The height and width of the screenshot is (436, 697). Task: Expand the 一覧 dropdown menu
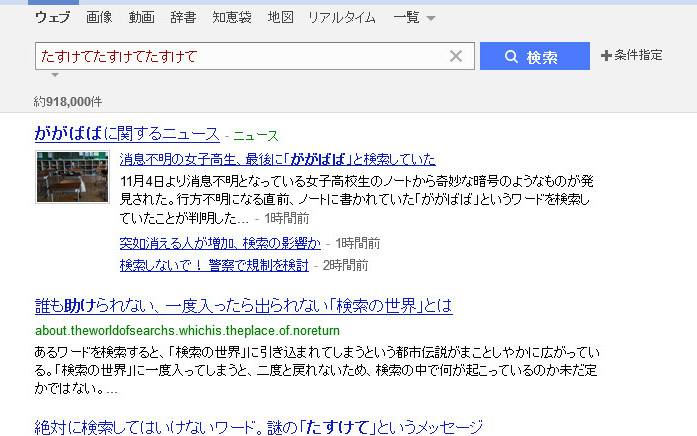click(414, 17)
